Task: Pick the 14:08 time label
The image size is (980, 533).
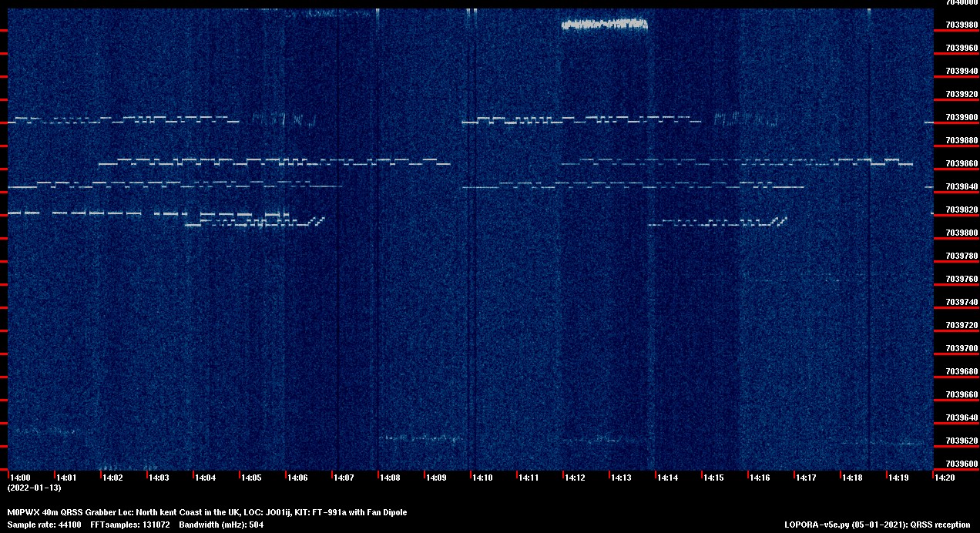Action: [x=390, y=478]
